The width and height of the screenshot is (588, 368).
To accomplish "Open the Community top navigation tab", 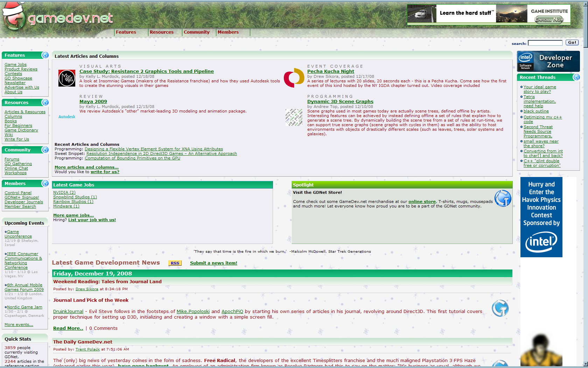I will click(x=197, y=32).
